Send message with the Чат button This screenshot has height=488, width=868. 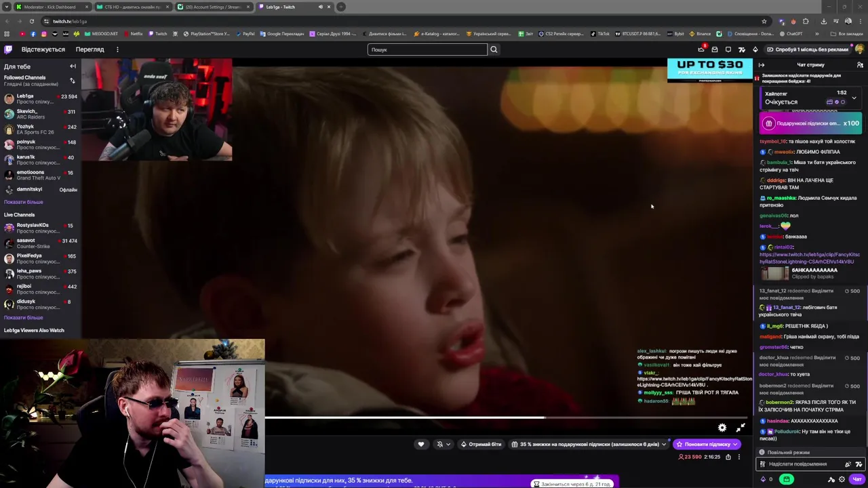[x=857, y=479]
